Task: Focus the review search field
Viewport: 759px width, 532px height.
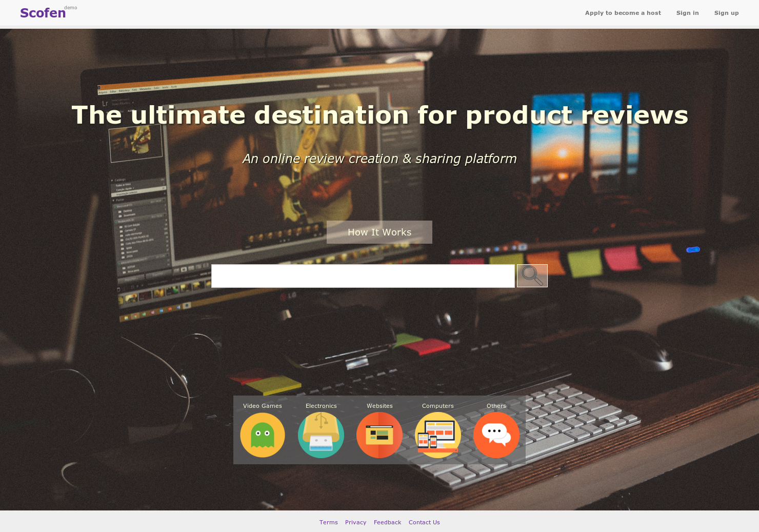Action: [363, 276]
